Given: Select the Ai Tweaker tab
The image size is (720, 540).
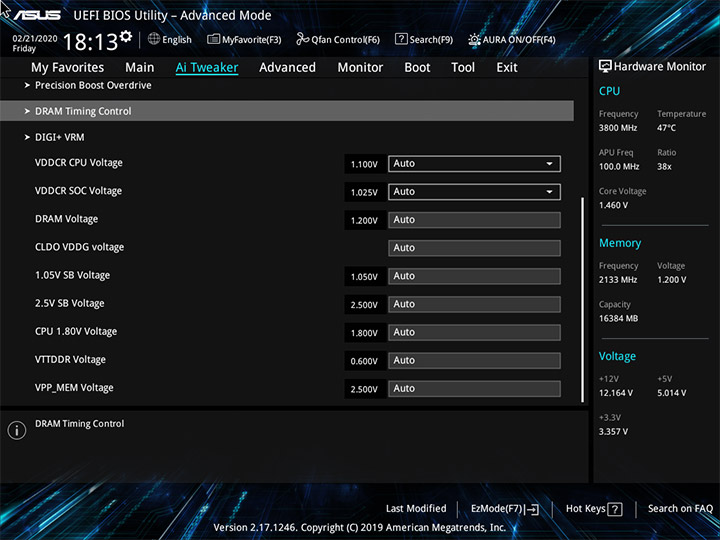Looking at the screenshot, I should (207, 68).
